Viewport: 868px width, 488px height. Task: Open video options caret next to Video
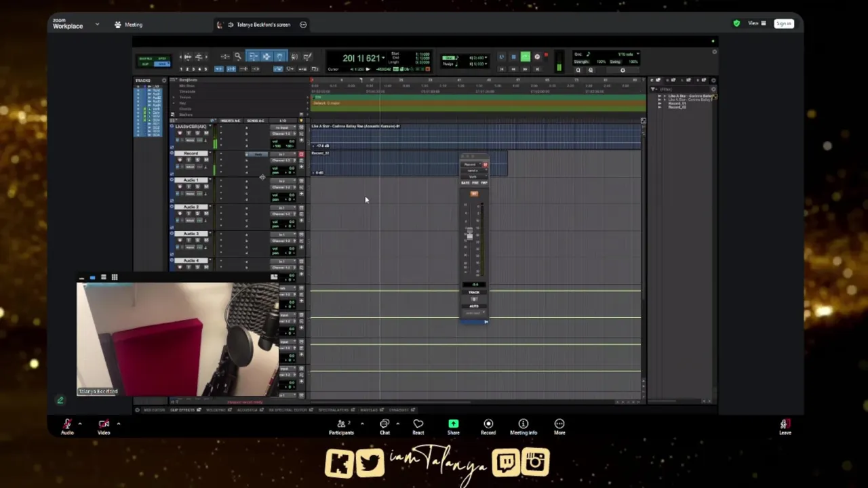click(x=118, y=424)
